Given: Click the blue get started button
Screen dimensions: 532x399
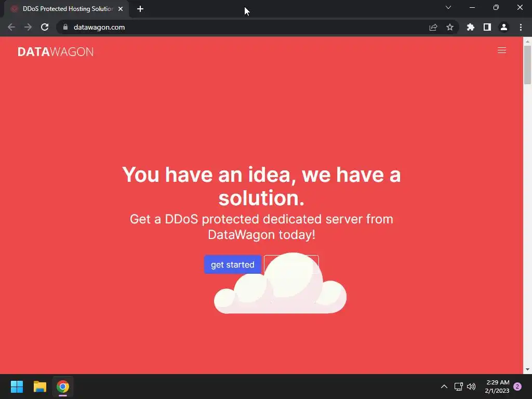Looking at the screenshot, I should [x=232, y=264].
